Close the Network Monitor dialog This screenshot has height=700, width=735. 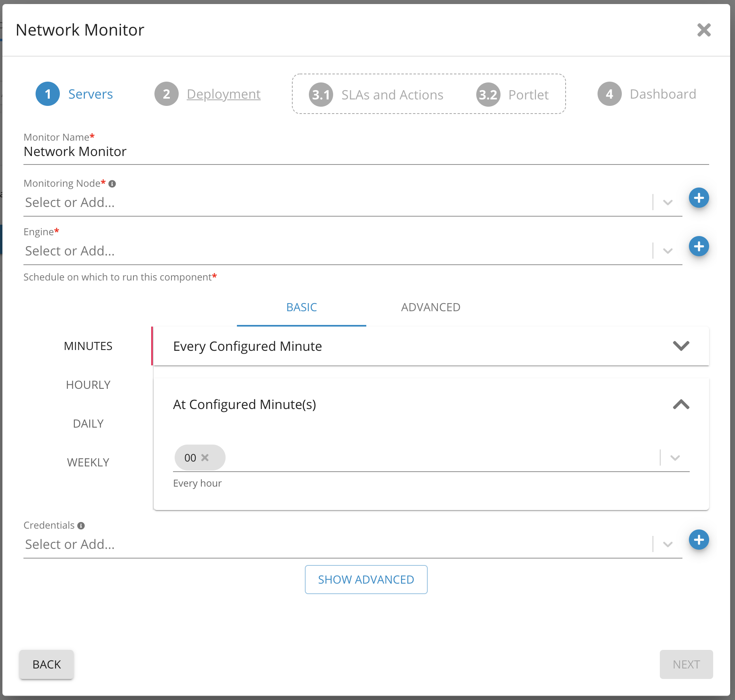coord(703,30)
